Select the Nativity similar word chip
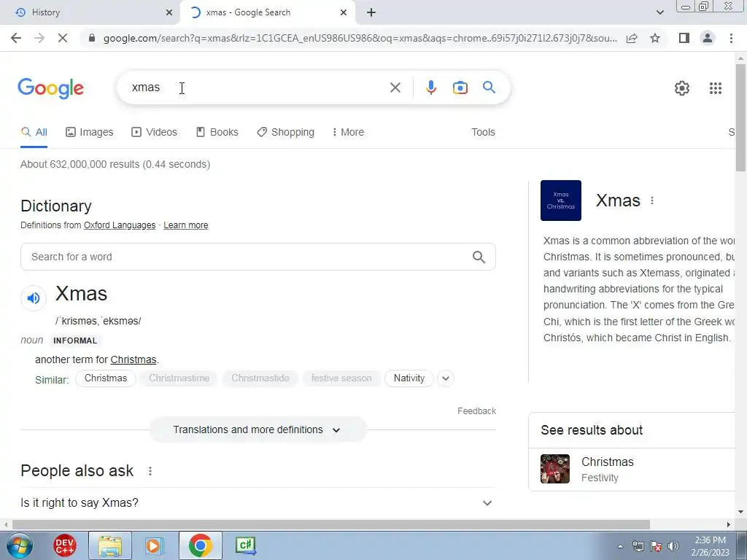 [409, 378]
